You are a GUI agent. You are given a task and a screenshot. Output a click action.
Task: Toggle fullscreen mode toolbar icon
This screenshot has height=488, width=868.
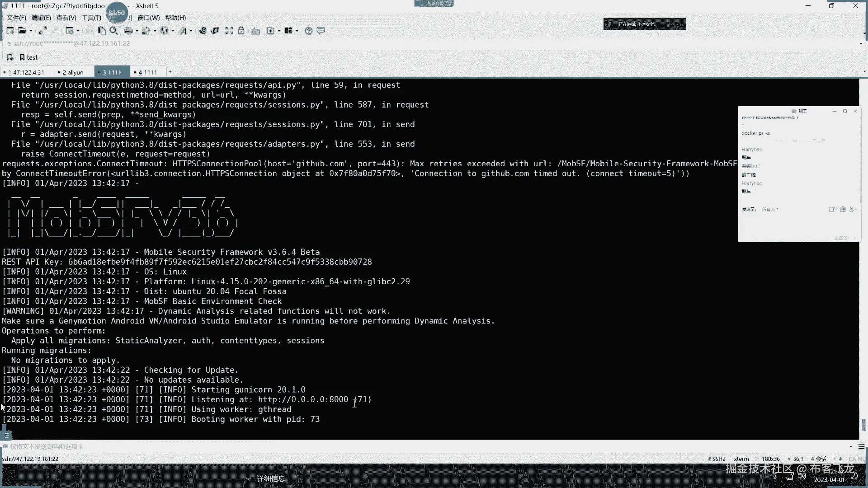click(229, 31)
